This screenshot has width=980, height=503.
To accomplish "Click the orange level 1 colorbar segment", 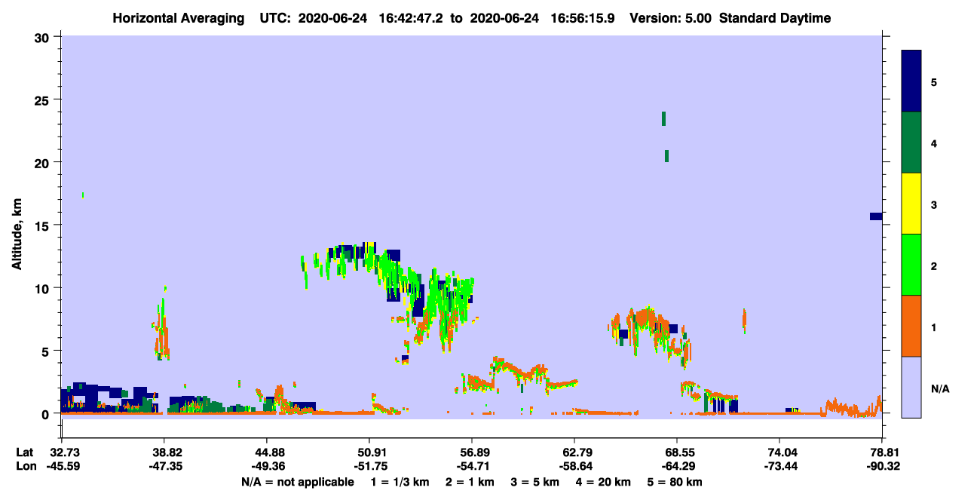I will 911,326.
